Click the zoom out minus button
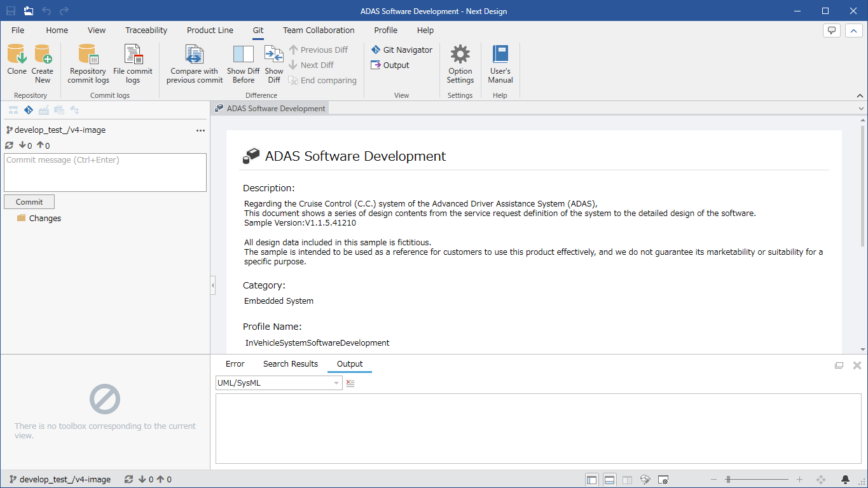 [714, 480]
